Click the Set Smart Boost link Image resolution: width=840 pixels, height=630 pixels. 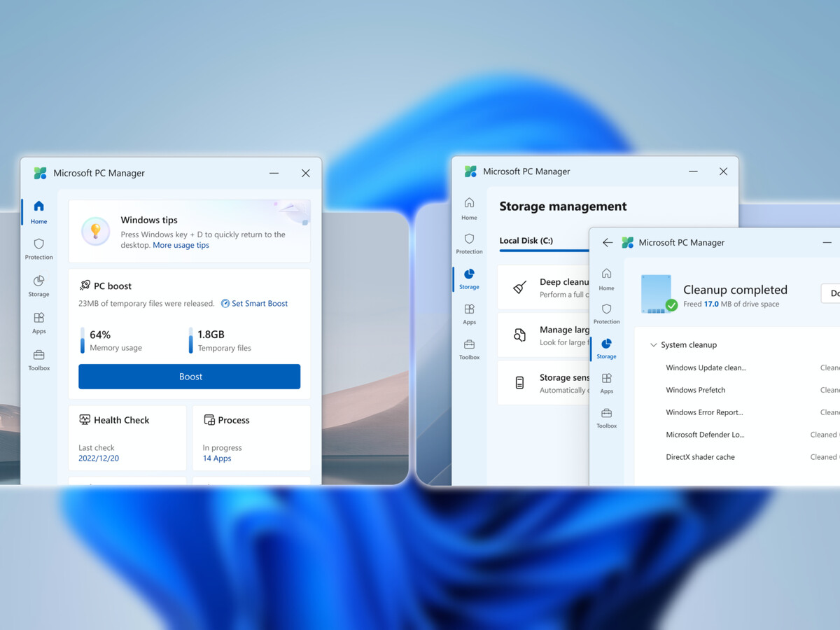tap(254, 304)
